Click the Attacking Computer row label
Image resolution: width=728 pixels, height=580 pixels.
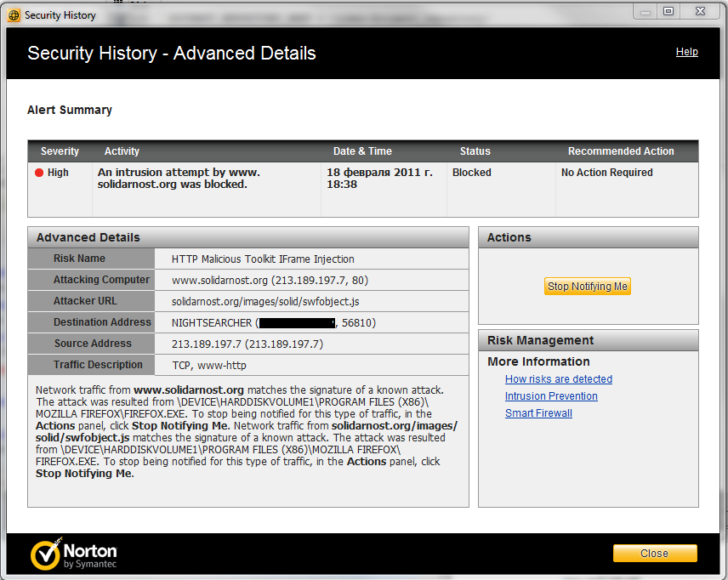coord(101,280)
